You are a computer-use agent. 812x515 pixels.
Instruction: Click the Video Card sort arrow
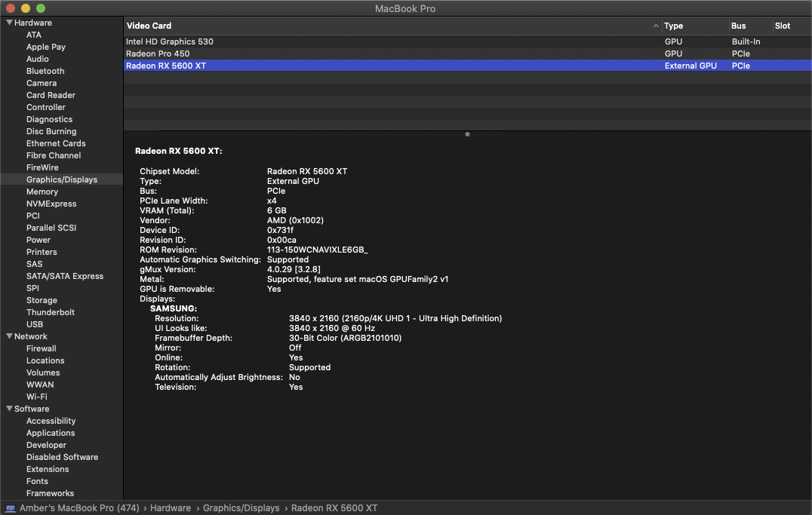tap(655, 26)
